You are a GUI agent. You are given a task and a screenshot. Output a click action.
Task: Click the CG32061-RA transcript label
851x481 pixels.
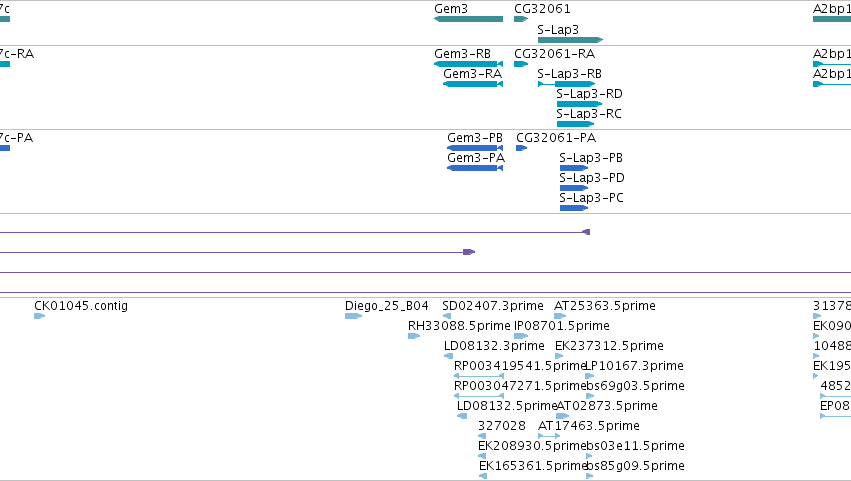click(x=555, y=54)
